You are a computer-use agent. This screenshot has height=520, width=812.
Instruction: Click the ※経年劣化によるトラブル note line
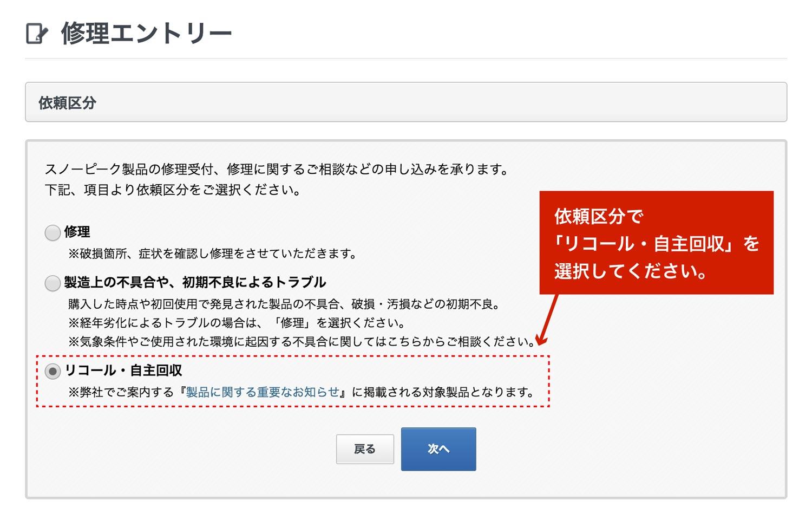coord(237,323)
